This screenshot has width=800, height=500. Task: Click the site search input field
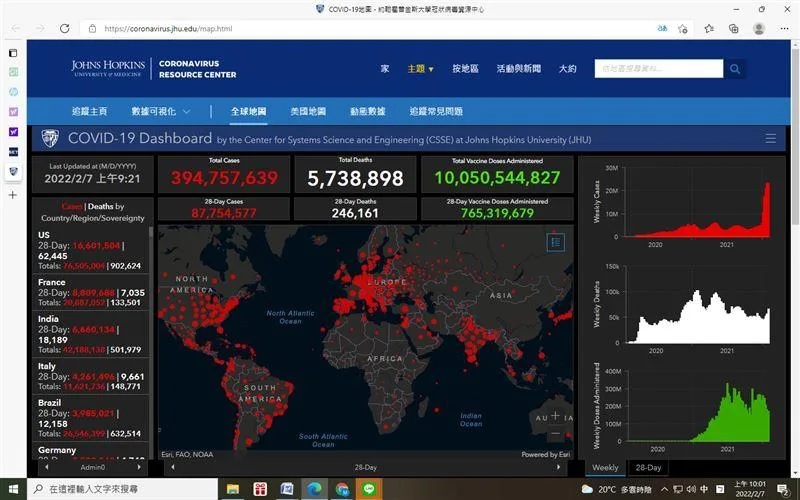[659, 68]
